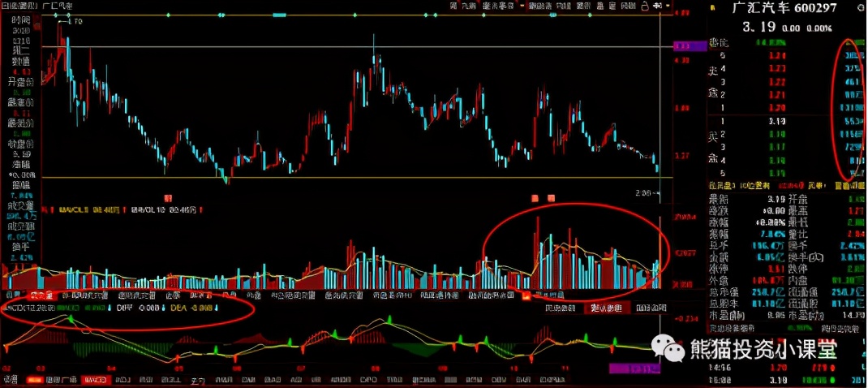Viewport: 868px width, 388px height.
Task: Click the 15:00 trade record row
Action: 787,380
